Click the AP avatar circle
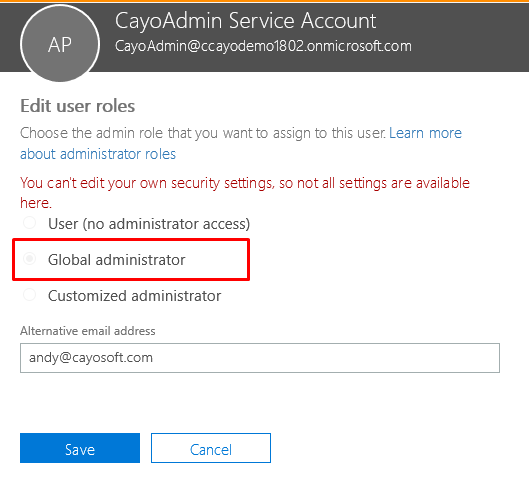 click(60, 44)
